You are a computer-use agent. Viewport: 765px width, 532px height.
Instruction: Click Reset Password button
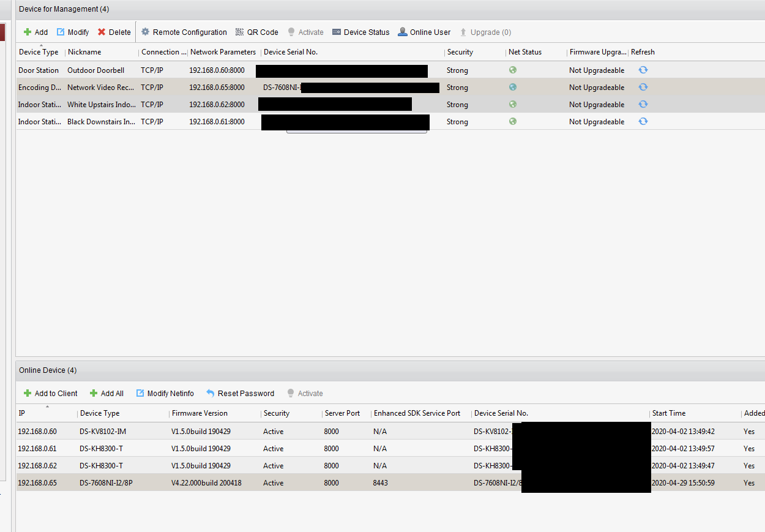coord(240,394)
